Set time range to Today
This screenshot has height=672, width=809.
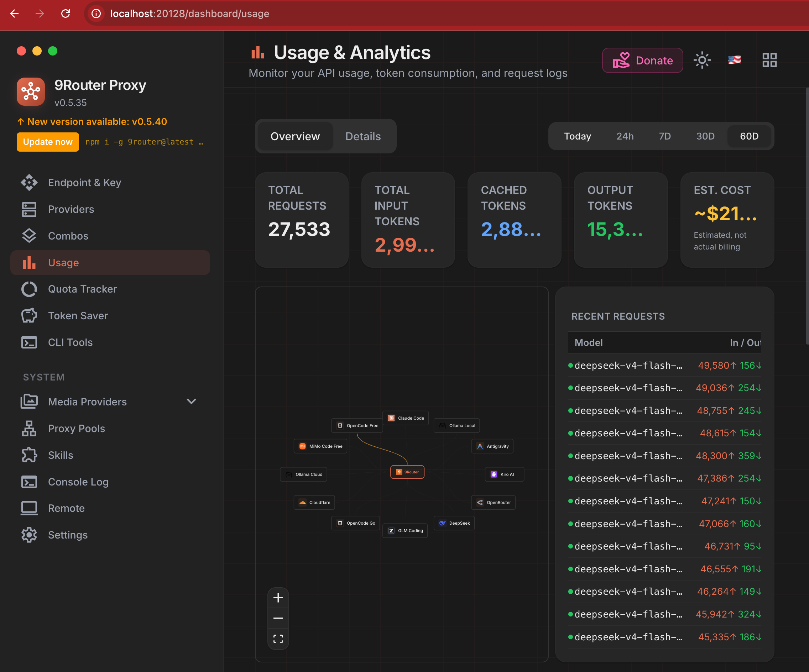click(x=578, y=136)
